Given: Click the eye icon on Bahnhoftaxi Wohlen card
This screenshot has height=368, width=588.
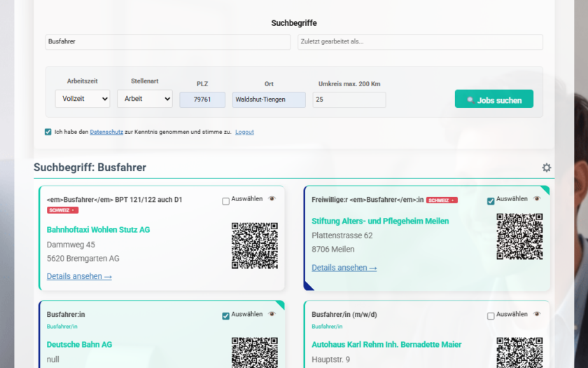Looking at the screenshot, I should click(x=272, y=198).
